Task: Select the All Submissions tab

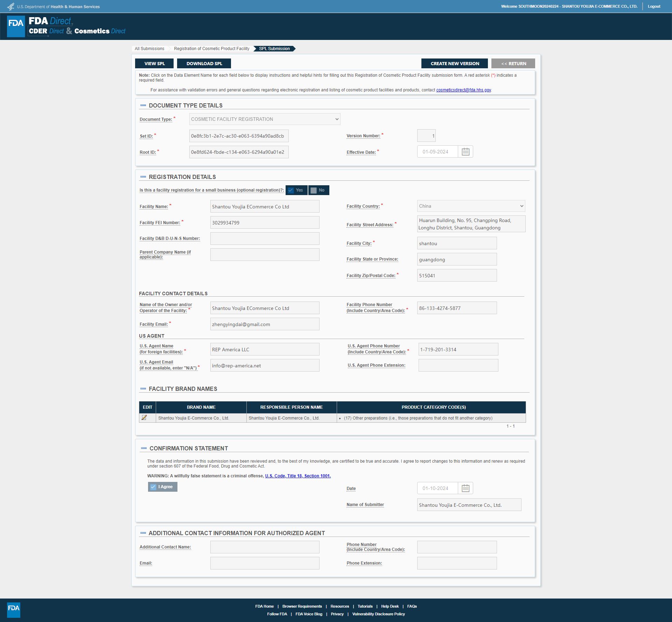Action: point(149,49)
